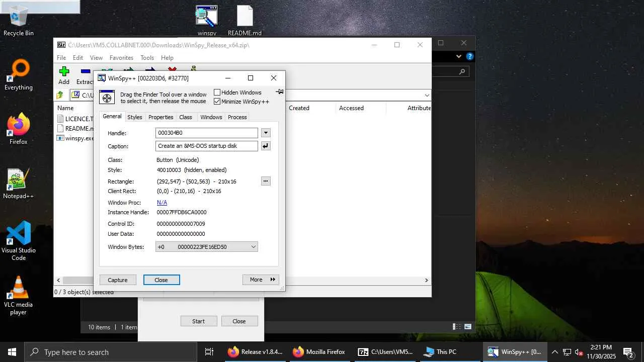Open the 7-Zip View menu
The image size is (644, 362).
click(96, 58)
